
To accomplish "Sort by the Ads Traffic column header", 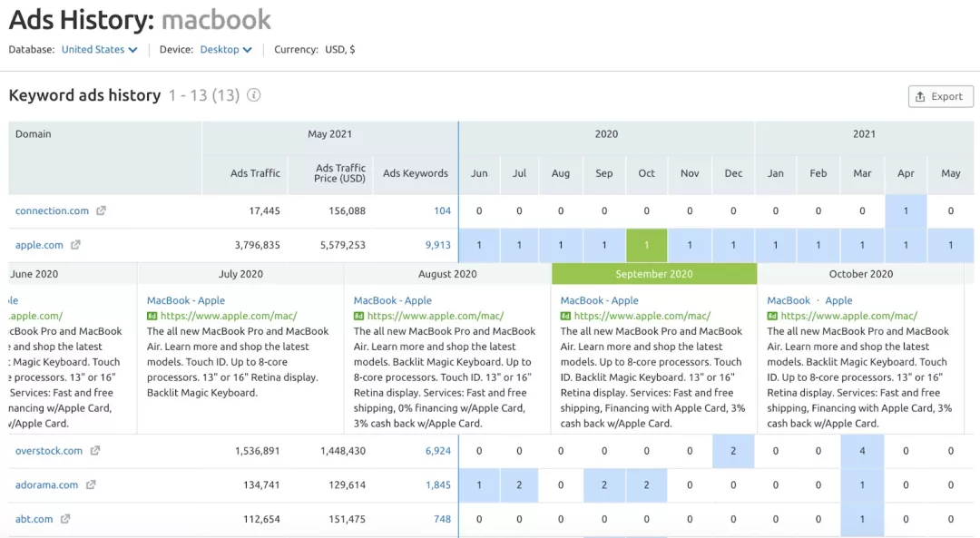I will (255, 173).
